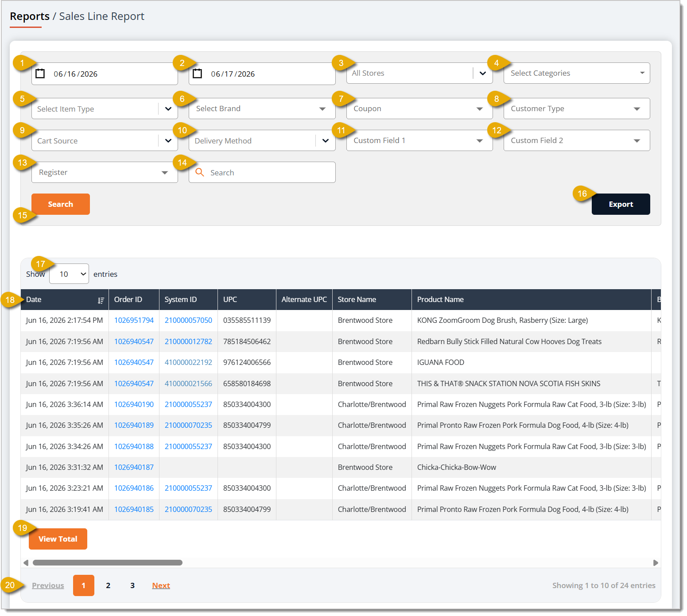Click the end date calendar icon
687x616 pixels.
pyautogui.click(x=198, y=74)
